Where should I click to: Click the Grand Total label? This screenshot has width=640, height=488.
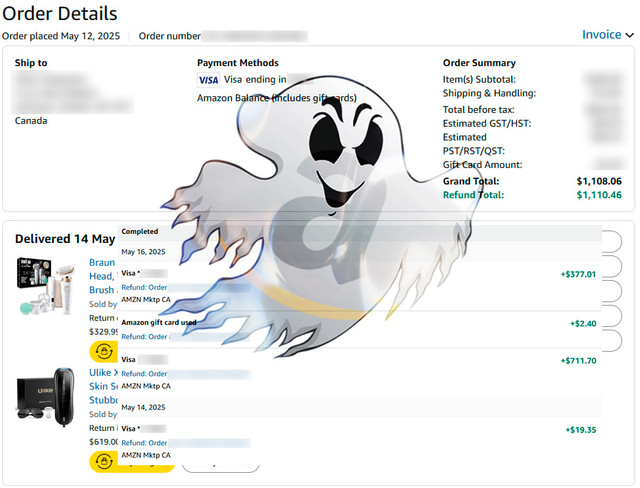[x=471, y=181]
